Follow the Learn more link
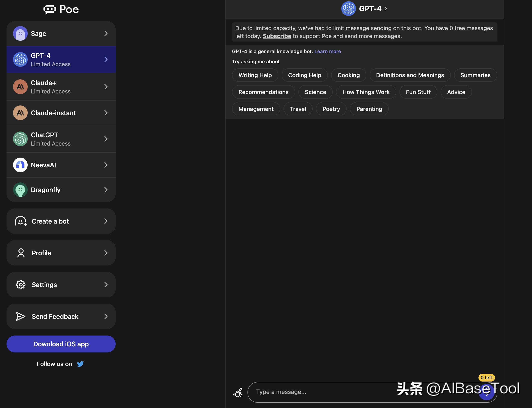 click(327, 52)
